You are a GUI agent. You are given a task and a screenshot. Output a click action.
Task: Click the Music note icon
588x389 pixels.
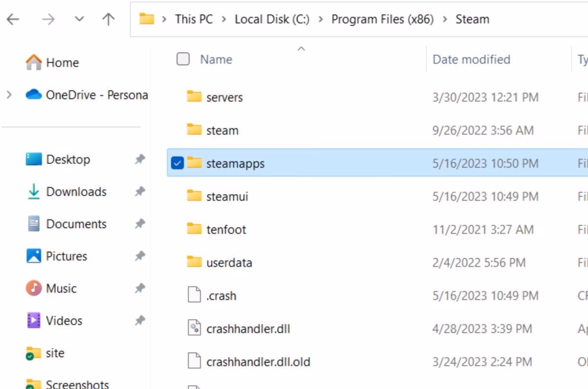(x=34, y=289)
